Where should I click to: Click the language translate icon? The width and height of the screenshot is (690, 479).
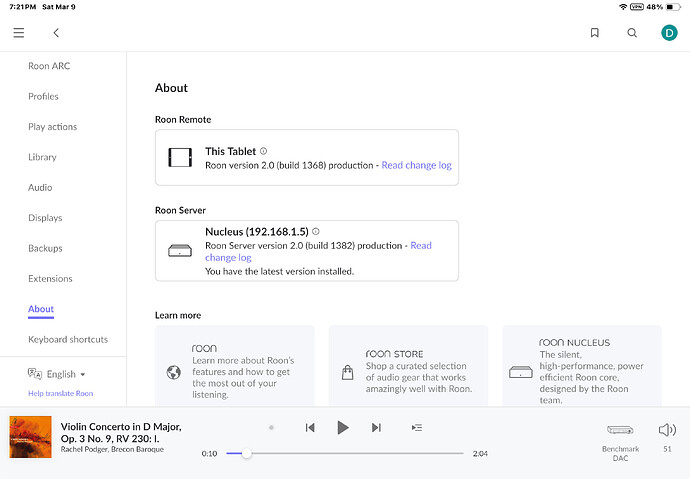coord(35,374)
